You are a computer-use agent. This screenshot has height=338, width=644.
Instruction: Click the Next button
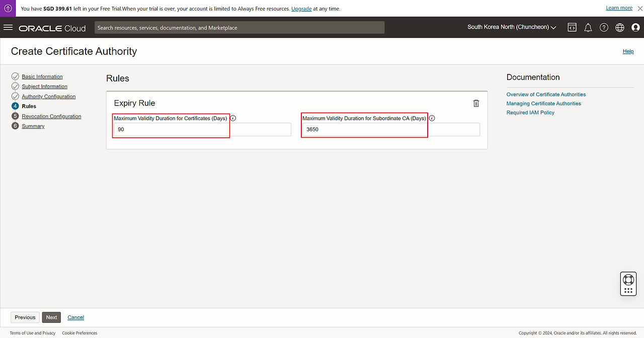pos(51,317)
